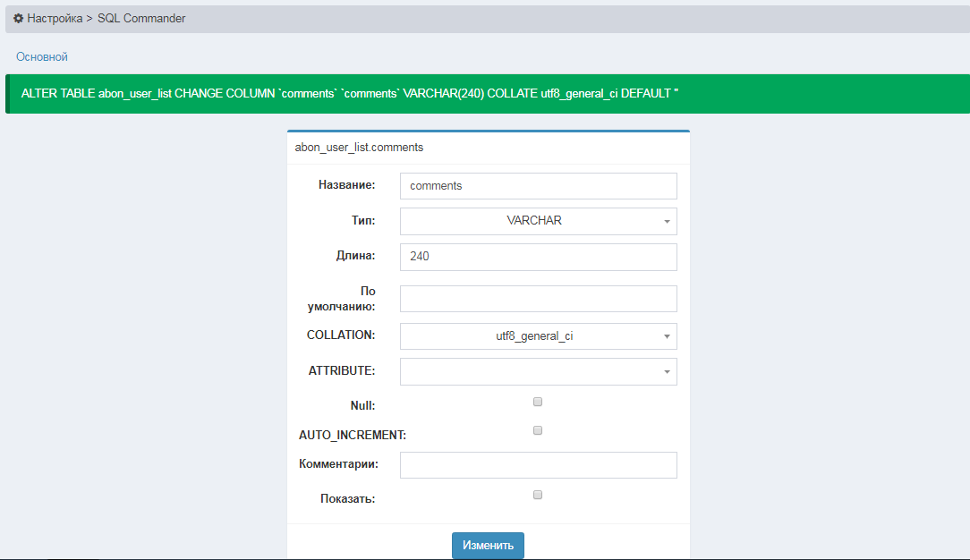
Task: Click the green ALTER TABLE query message
Action: click(349, 94)
